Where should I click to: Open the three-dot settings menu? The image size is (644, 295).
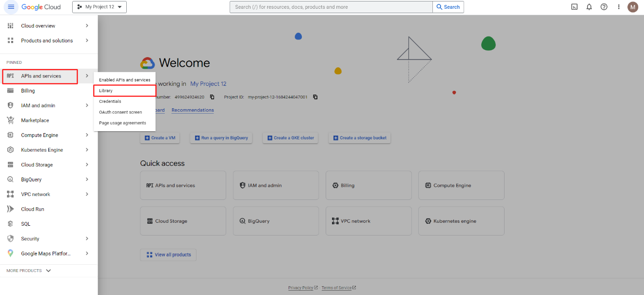(x=619, y=7)
